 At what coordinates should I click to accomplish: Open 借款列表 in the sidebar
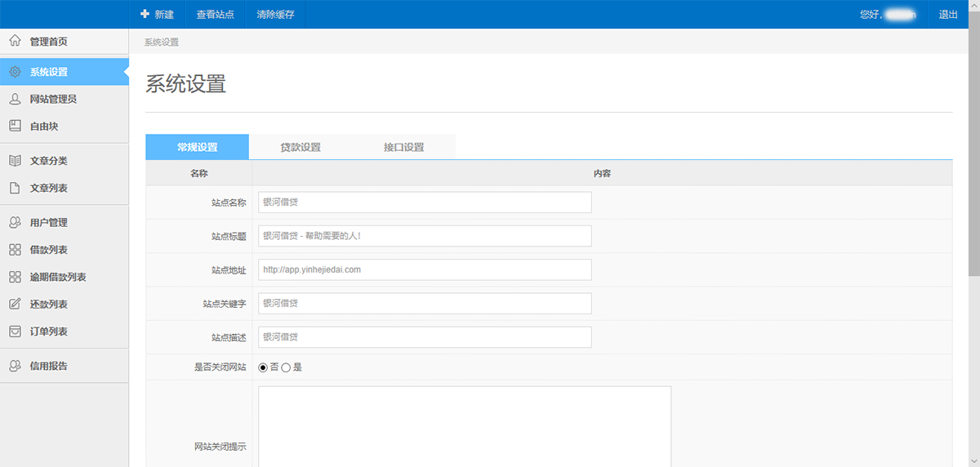pos(65,250)
